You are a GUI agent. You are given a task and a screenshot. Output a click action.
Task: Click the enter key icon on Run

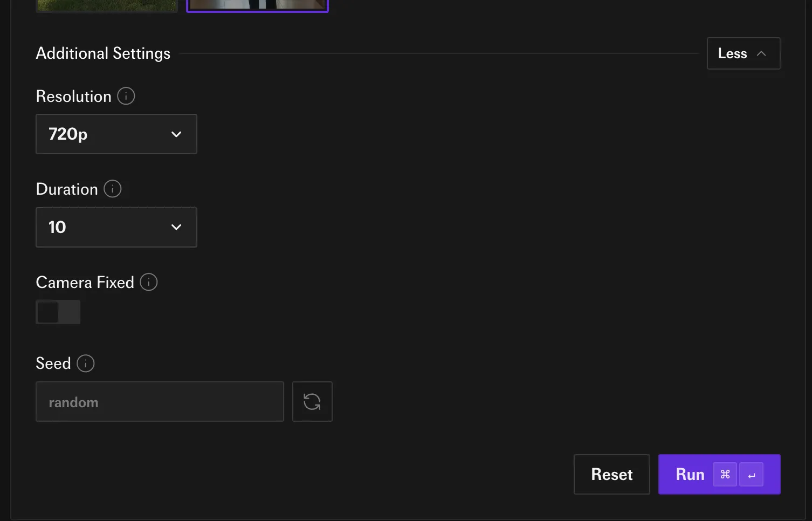752,475
